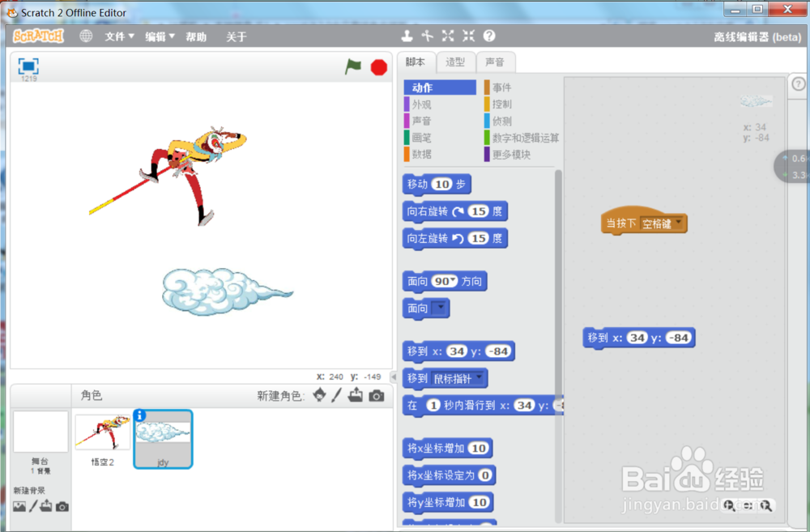Screen dimensions: 810x532
Task: Paint a new sprite with brush icon
Action: [337, 395]
